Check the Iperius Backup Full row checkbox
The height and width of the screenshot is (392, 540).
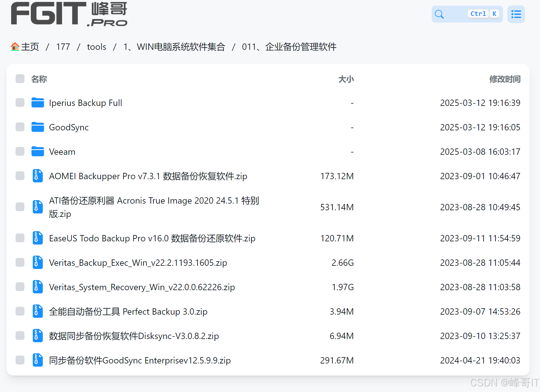click(20, 102)
